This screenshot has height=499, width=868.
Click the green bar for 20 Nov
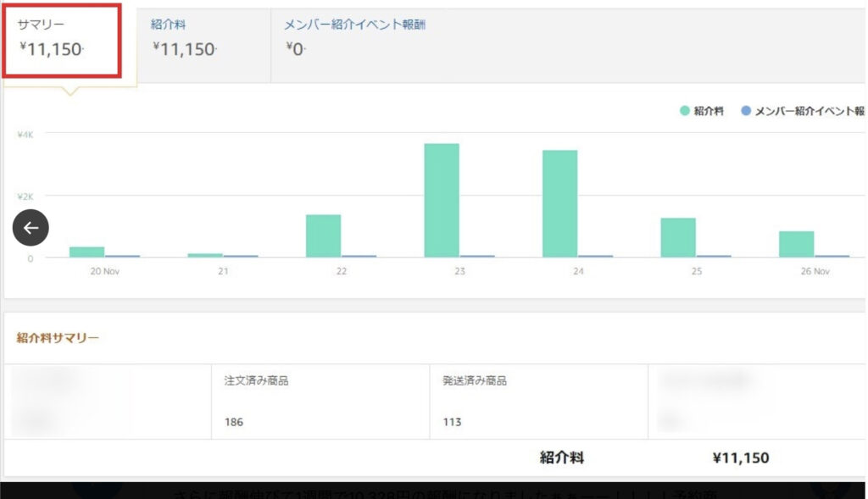click(x=86, y=252)
